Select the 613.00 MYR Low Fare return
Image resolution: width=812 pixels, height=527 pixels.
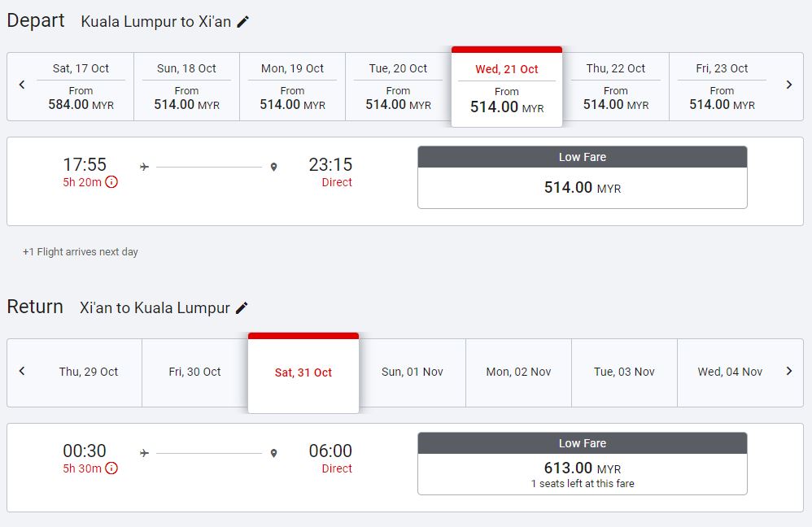coord(582,470)
